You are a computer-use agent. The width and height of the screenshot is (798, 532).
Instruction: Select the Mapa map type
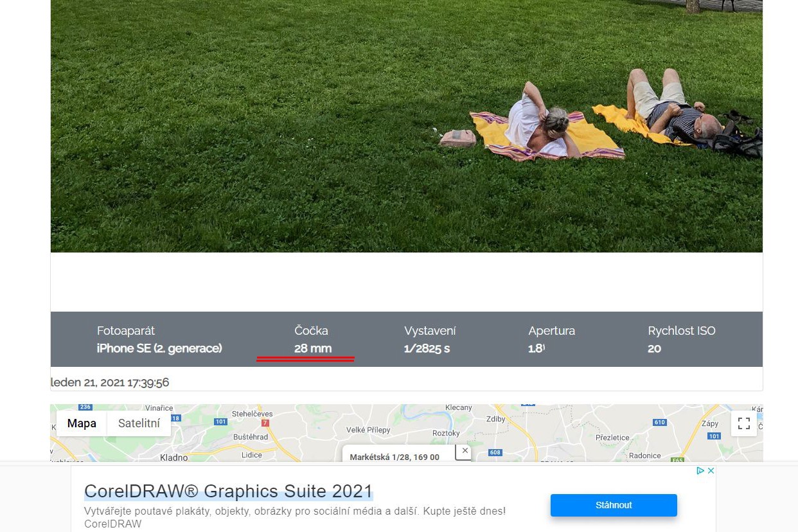(82, 423)
